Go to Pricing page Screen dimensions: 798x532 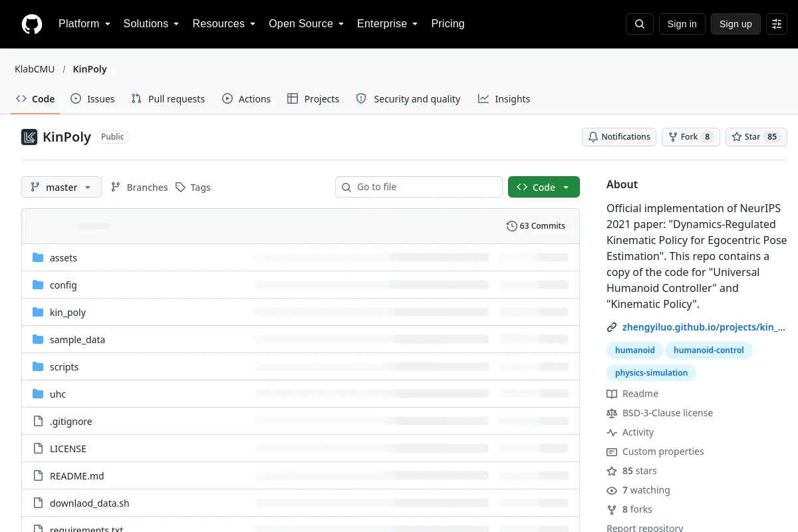tap(448, 24)
